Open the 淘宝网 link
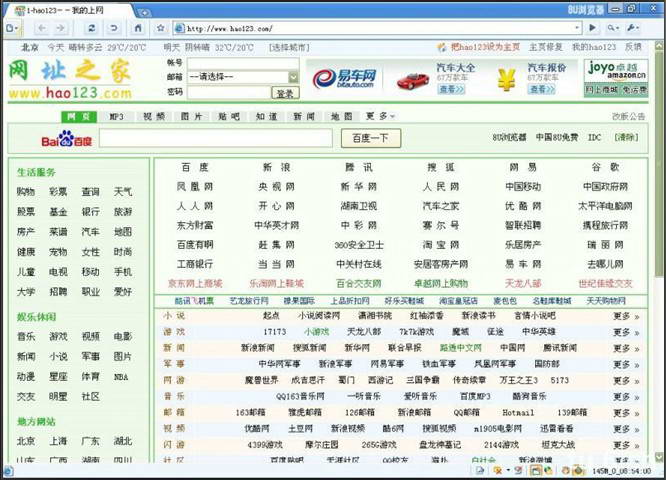The image size is (666, 480). click(x=441, y=245)
